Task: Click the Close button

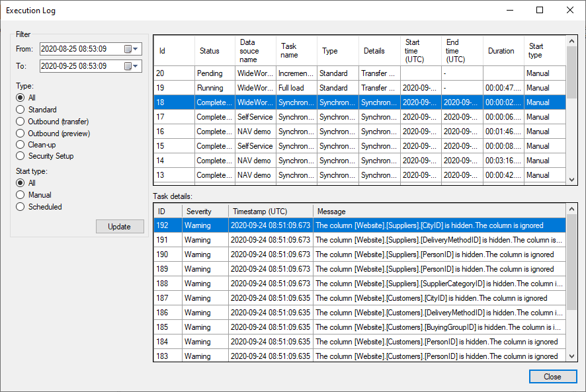Action: tap(552, 377)
